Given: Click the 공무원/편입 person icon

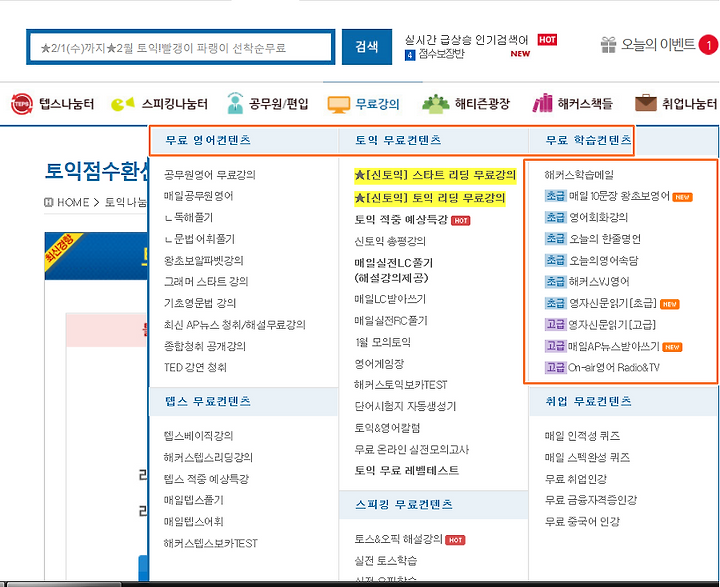Looking at the screenshot, I should click(x=236, y=103).
